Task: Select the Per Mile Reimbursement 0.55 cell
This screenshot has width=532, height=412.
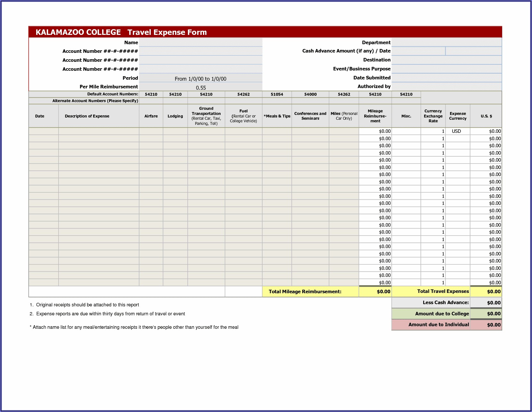Action: (x=201, y=88)
